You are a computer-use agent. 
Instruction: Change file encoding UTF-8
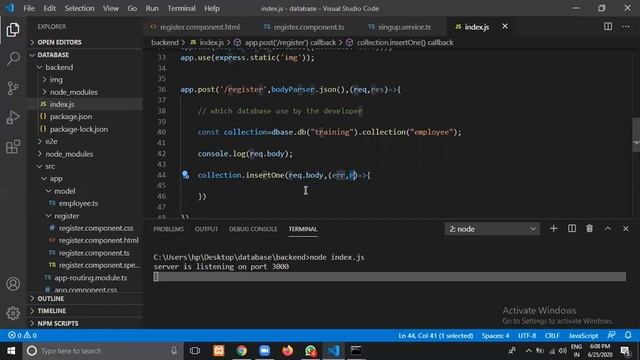click(527, 336)
